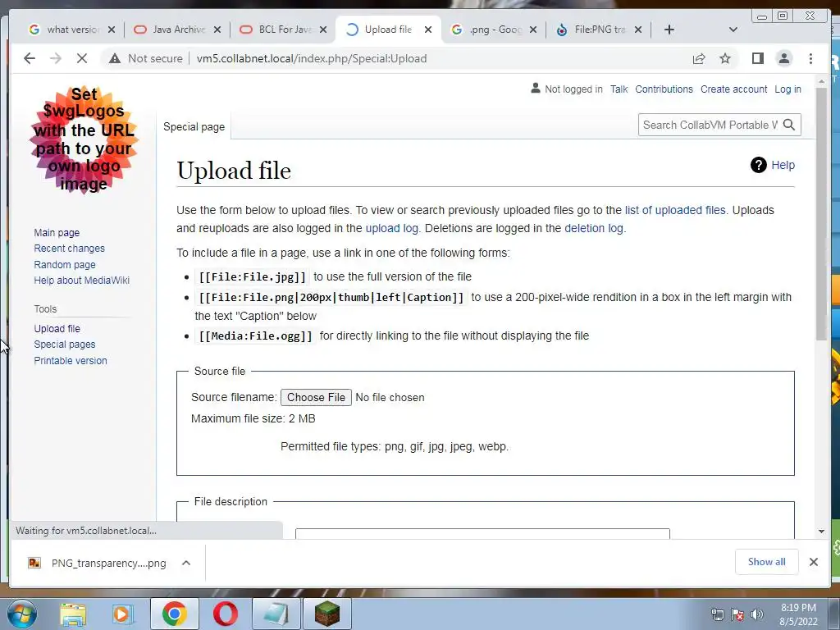The width and height of the screenshot is (840, 630).
Task: Click Upload file sidebar link
Action: (57, 328)
